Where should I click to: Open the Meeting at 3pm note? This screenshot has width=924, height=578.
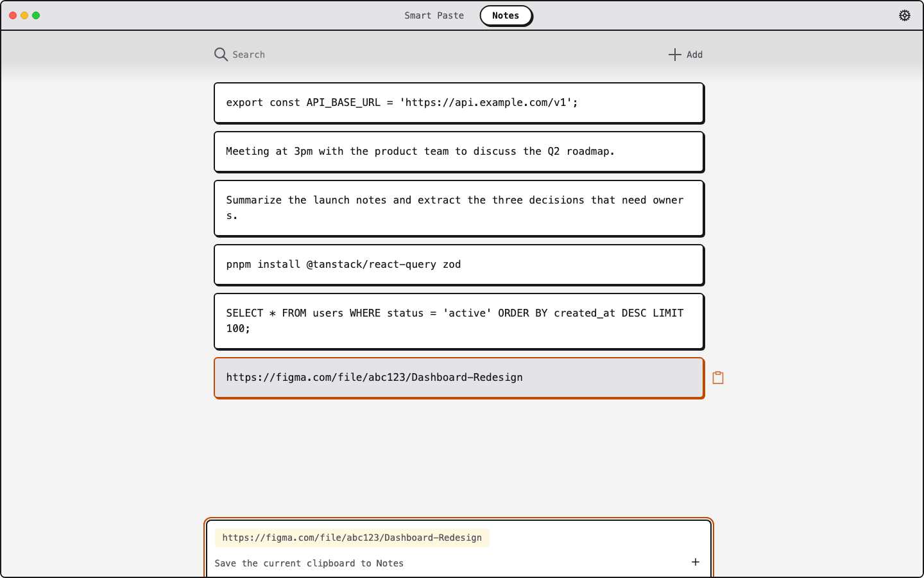pos(459,152)
